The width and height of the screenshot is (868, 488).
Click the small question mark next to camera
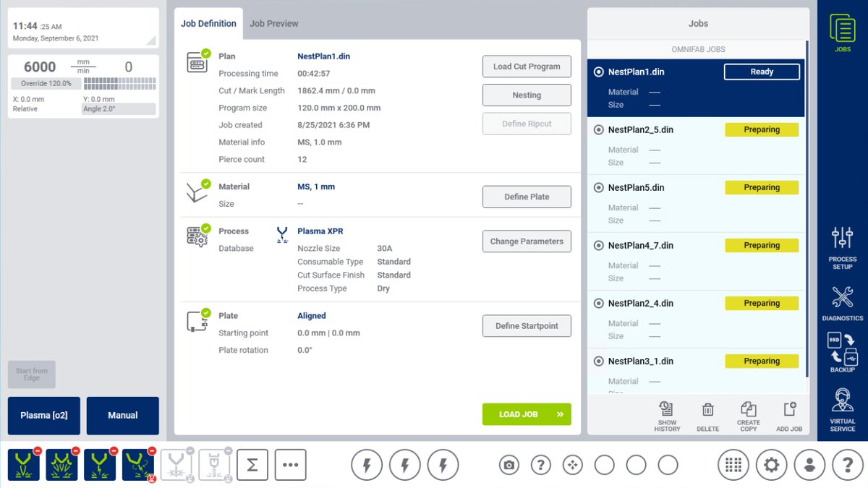(x=541, y=465)
